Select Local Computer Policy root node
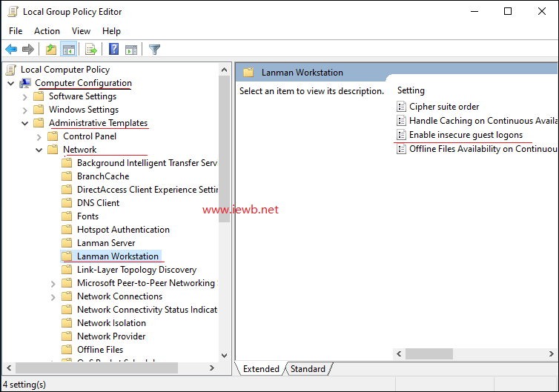The height and width of the screenshot is (392, 559). pyautogui.click(x=65, y=70)
